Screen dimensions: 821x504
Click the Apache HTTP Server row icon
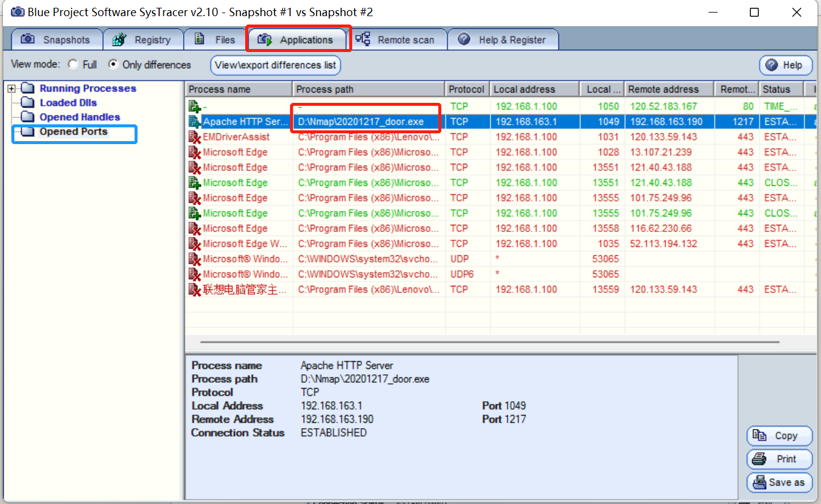click(x=194, y=121)
